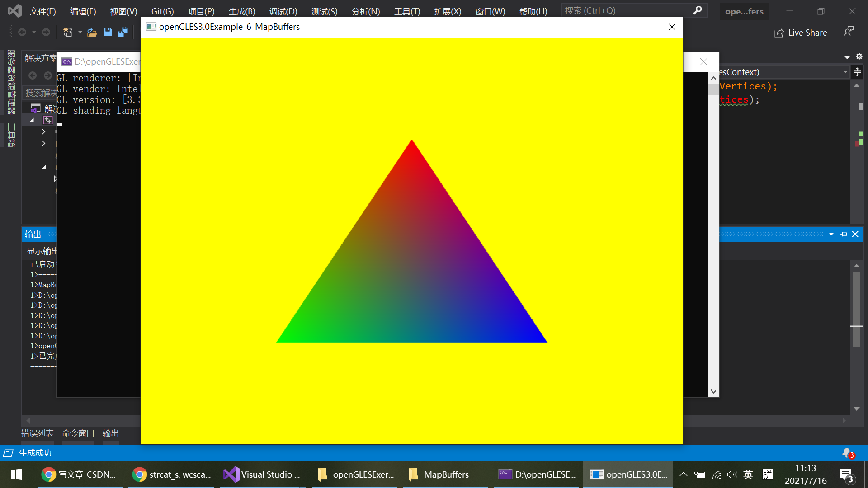Viewport: 868px width, 488px height.
Task: Click the 生成成功 status bar message
Action: (34, 453)
